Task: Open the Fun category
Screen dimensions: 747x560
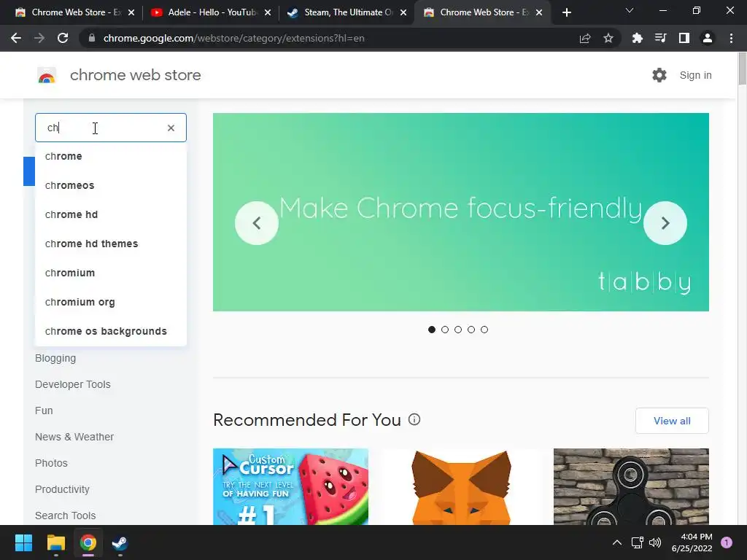Action: [44, 411]
